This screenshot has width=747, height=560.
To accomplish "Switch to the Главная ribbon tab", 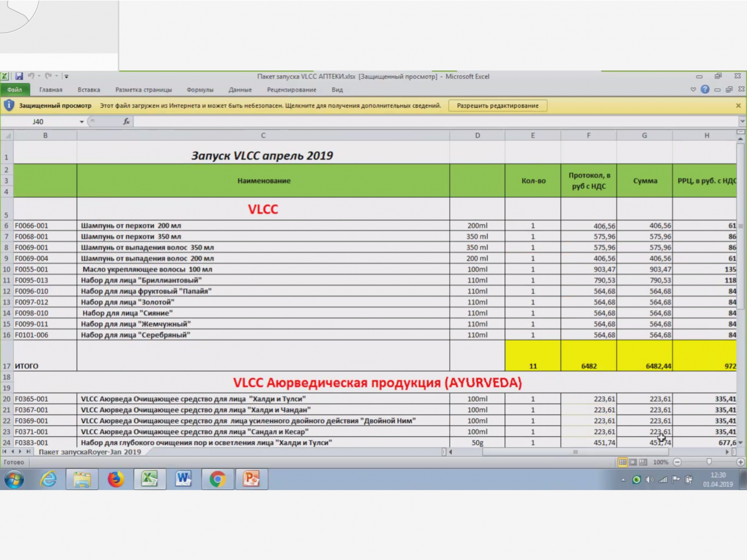I will (x=51, y=90).
